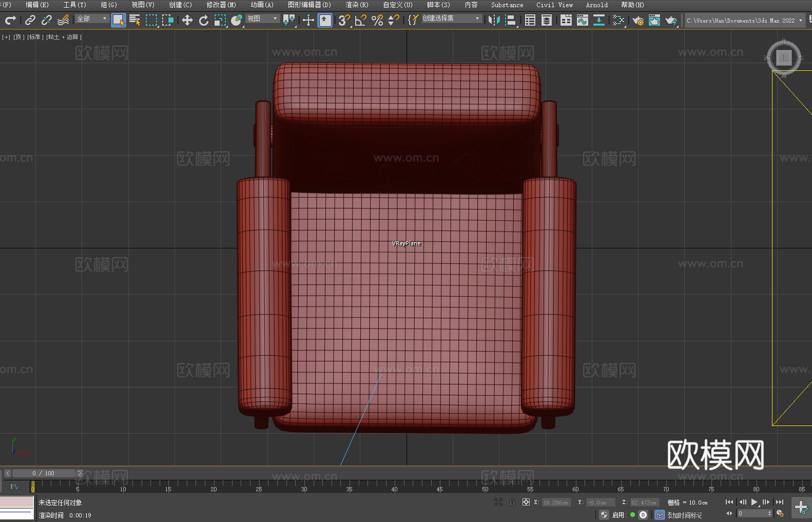This screenshot has height=522, width=812.
Task: Toggle Angle Snap
Action: click(x=361, y=20)
